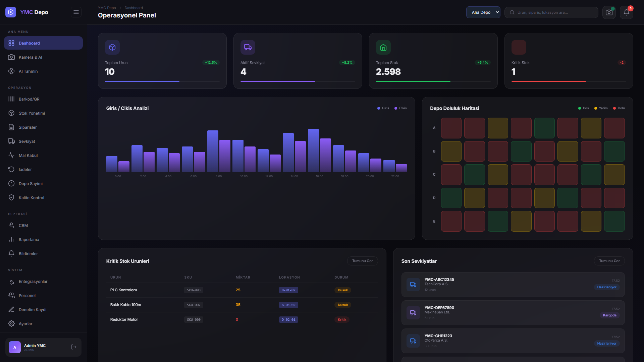644x362 pixels.
Task: Click SKU-007 tag
Action: (194, 305)
